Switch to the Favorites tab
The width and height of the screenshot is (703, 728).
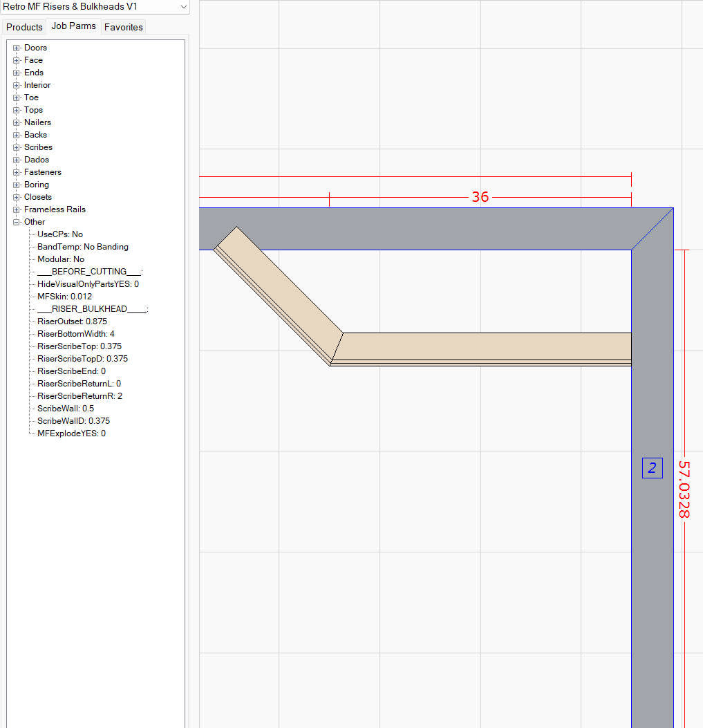tap(123, 27)
